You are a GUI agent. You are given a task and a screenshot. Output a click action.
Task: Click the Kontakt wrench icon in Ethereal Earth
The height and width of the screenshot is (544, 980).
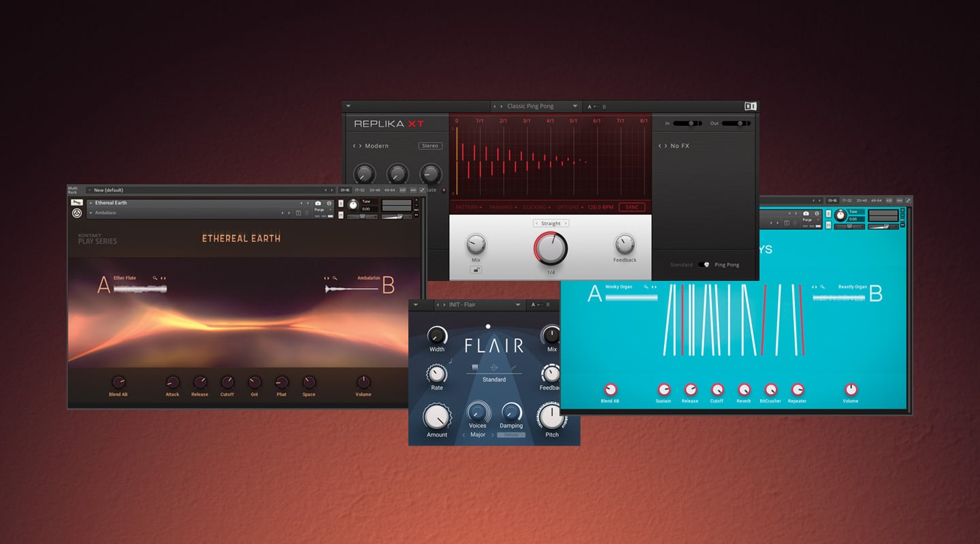point(76,202)
